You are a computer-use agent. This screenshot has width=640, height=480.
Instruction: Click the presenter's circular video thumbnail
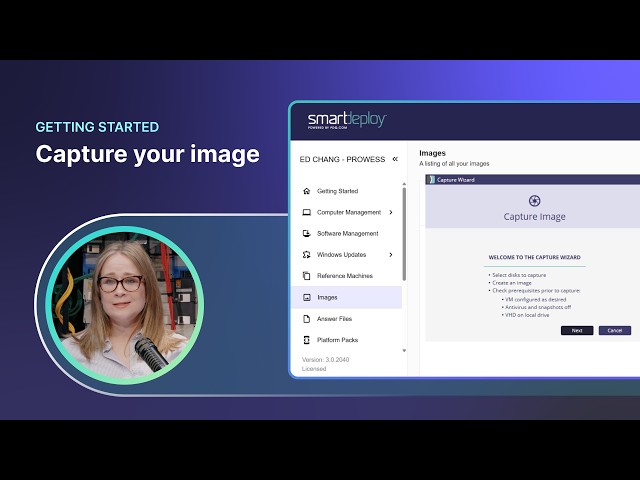click(125, 305)
